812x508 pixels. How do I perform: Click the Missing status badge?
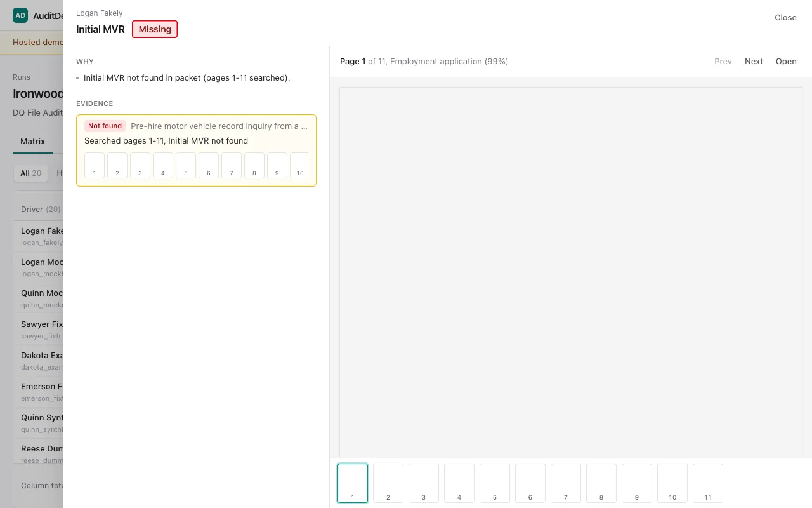[155, 29]
